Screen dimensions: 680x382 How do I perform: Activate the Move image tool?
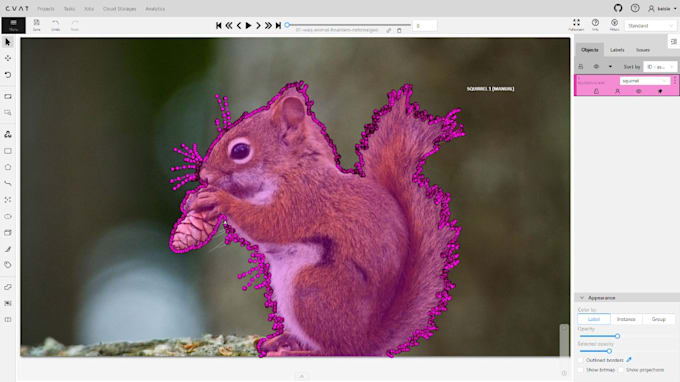pyautogui.click(x=8, y=58)
